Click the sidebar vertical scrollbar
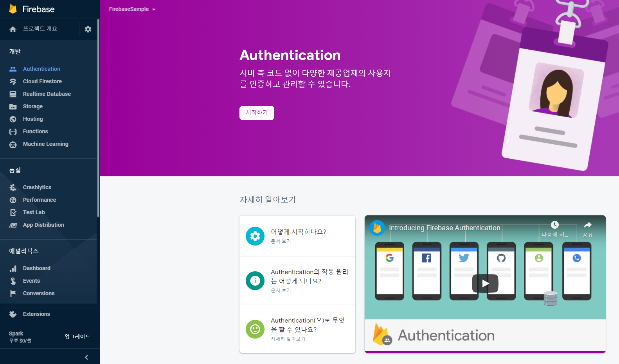 [x=98, y=117]
